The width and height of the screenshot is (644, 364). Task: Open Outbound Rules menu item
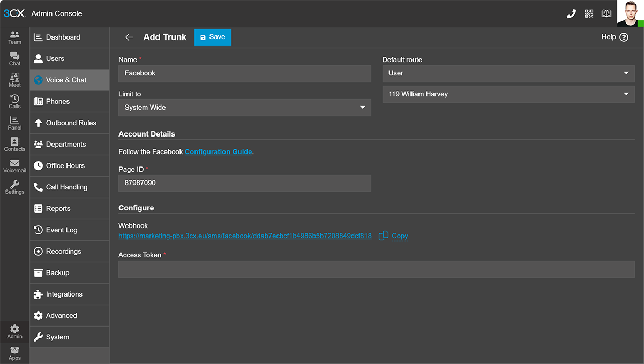click(x=70, y=123)
